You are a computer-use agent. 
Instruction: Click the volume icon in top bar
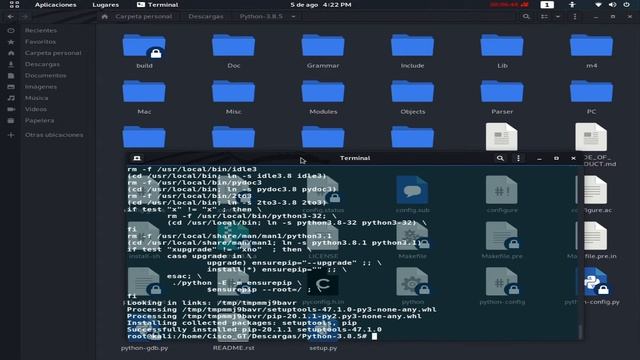point(613,5)
